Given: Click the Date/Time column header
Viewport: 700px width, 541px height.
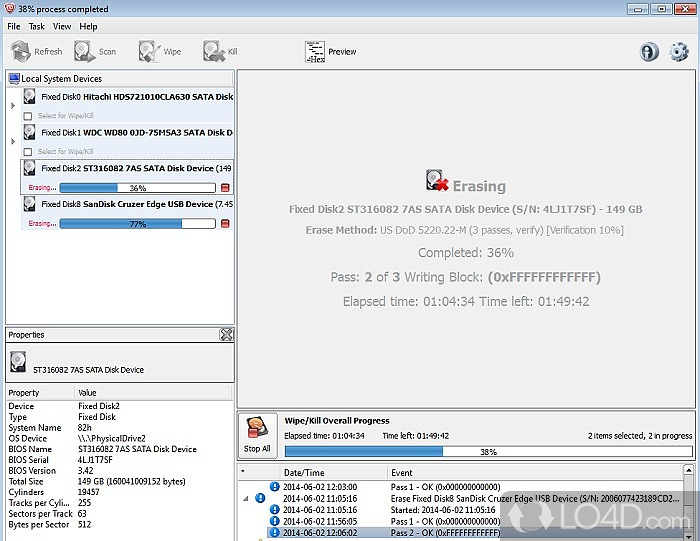Looking at the screenshot, I should coord(305,472).
